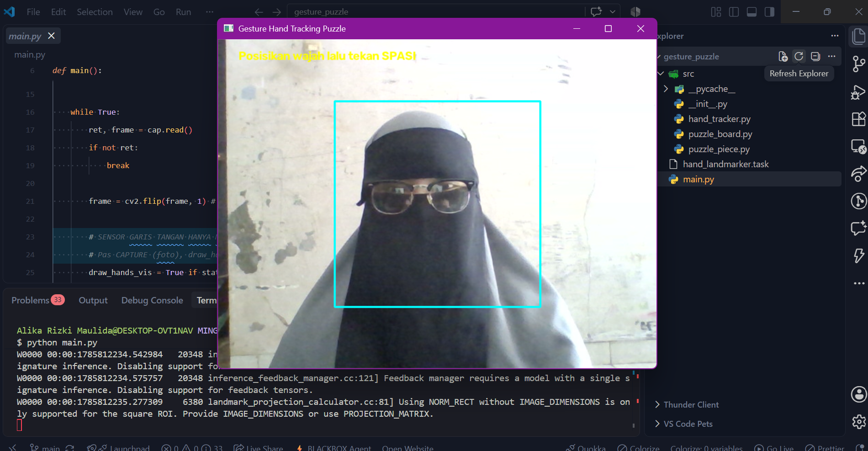
Task: Open gesture_puzzle section more actions
Action: point(831,56)
